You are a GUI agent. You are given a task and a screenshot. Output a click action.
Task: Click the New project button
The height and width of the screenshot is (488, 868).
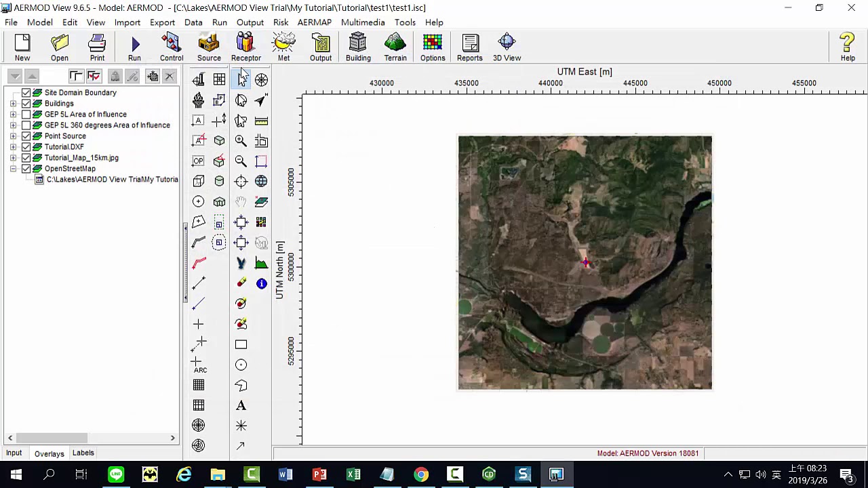(22, 47)
